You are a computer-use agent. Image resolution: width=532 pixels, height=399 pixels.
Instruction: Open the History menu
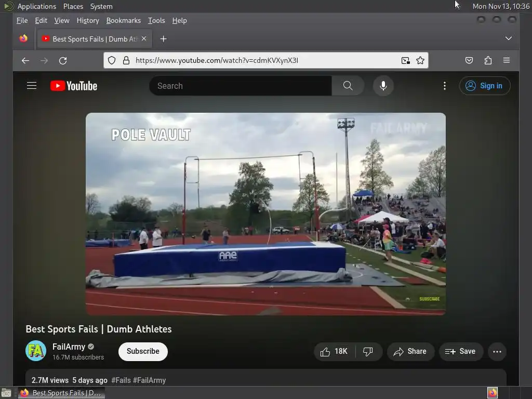[x=88, y=20]
